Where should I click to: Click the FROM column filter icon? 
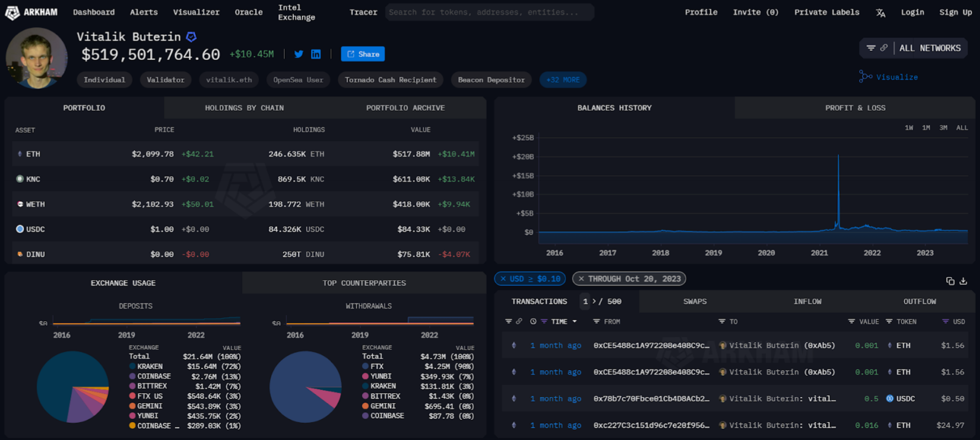(x=596, y=321)
